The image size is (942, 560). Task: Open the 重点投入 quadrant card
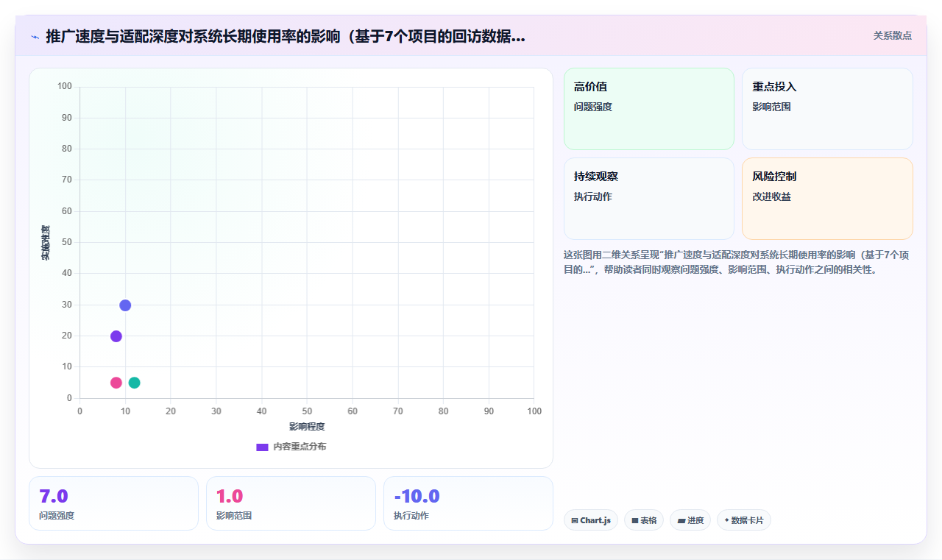click(x=827, y=109)
